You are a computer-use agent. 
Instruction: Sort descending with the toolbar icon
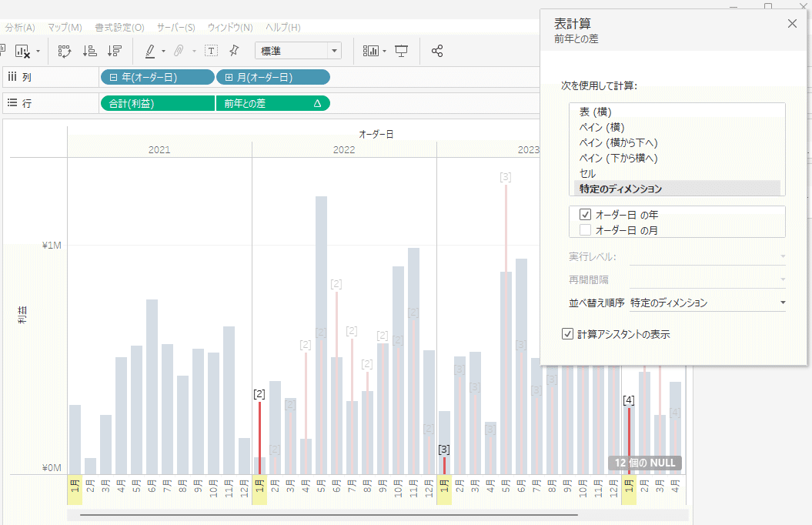(x=115, y=51)
